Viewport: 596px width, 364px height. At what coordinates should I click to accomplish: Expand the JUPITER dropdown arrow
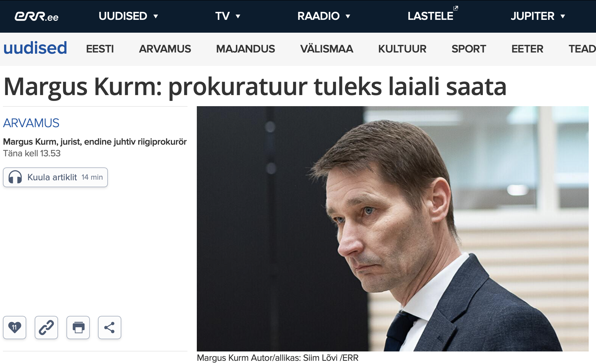(x=563, y=16)
